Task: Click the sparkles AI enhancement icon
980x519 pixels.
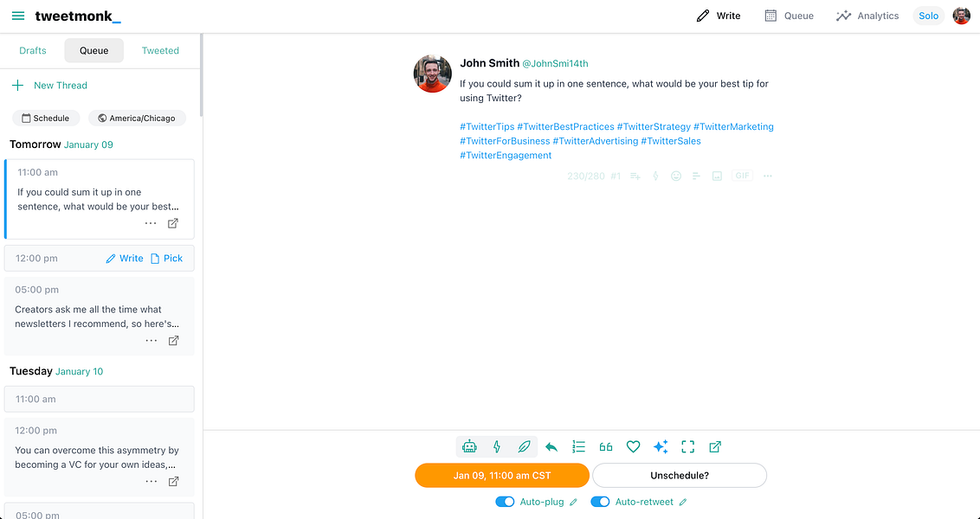Action: pyautogui.click(x=661, y=446)
